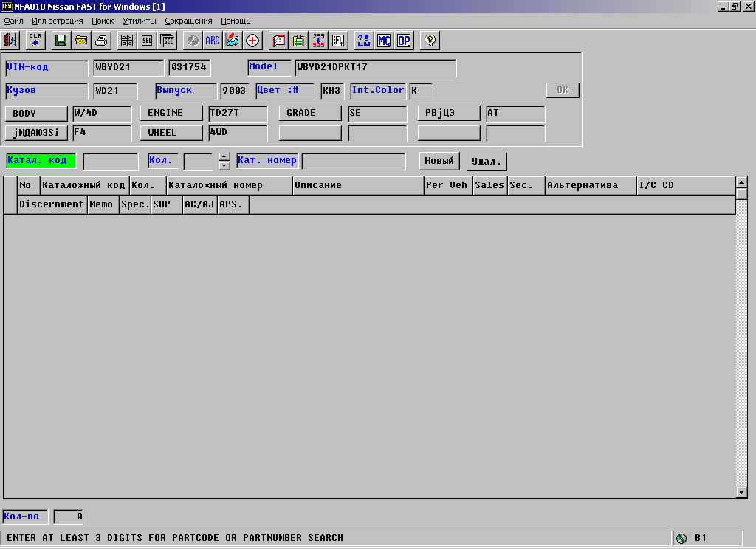756x549 pixels.
Task: Open the Файл menu
Action: click(13, 21)
